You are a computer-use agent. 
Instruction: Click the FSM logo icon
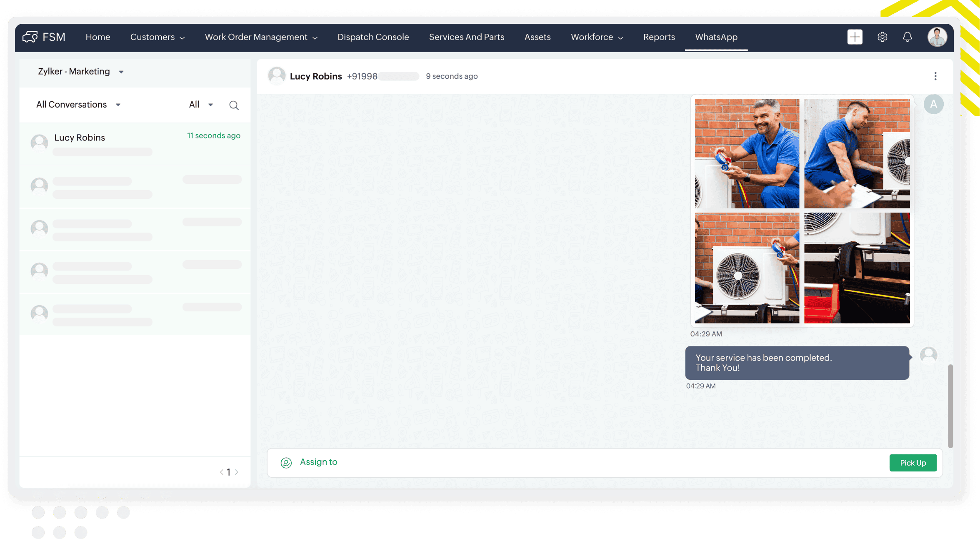(x=30, y=37)
